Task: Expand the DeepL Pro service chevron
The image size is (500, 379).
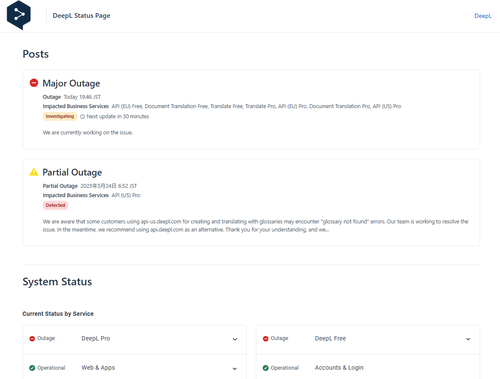Action: [235, 339]
